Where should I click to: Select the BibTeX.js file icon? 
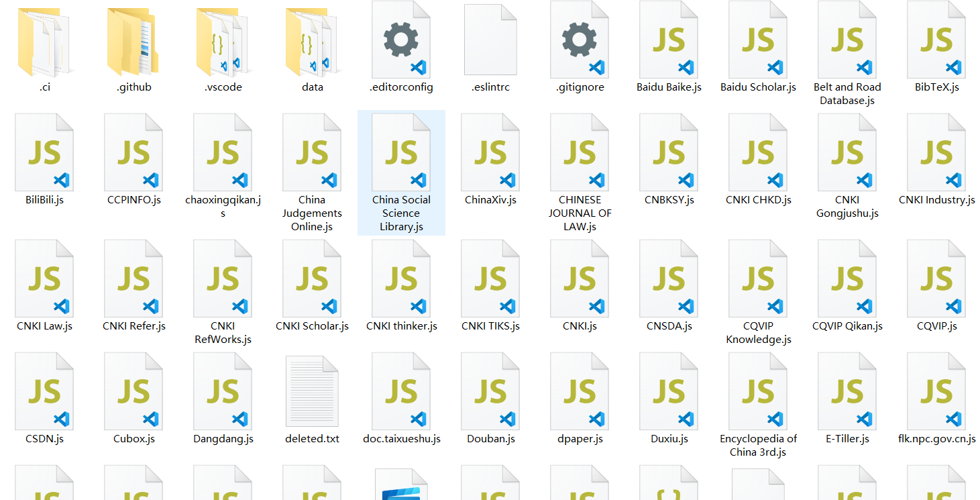936,39
